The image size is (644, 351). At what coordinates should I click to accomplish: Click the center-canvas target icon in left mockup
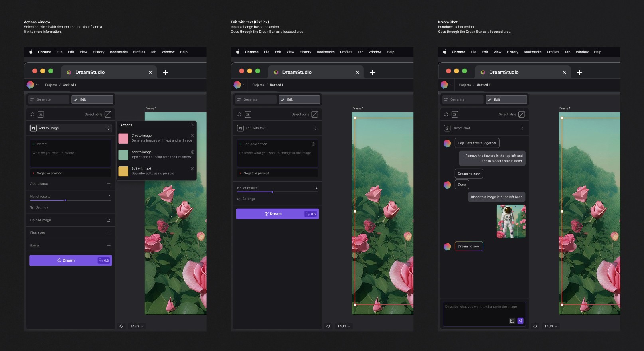click(121, 326)
